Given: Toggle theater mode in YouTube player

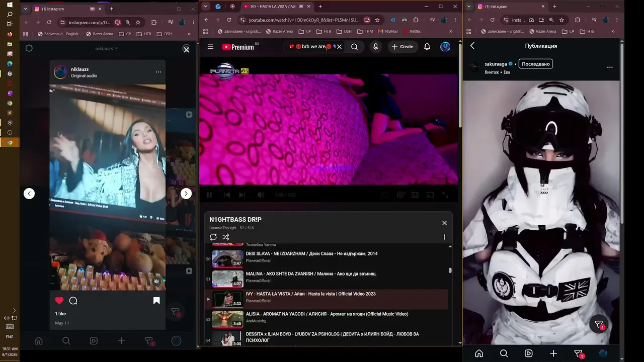Looking at the screenshot, I should (x=415, y=195).
